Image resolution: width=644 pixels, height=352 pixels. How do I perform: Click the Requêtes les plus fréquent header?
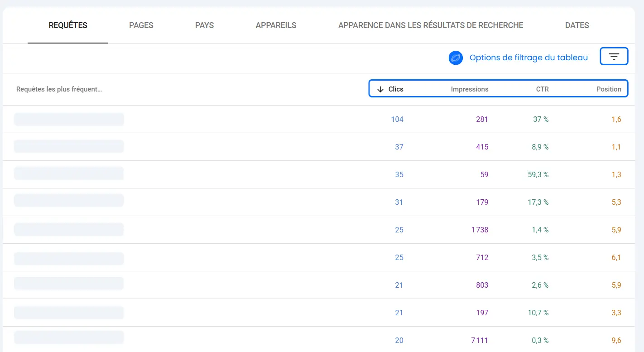(x=59, y=89)
